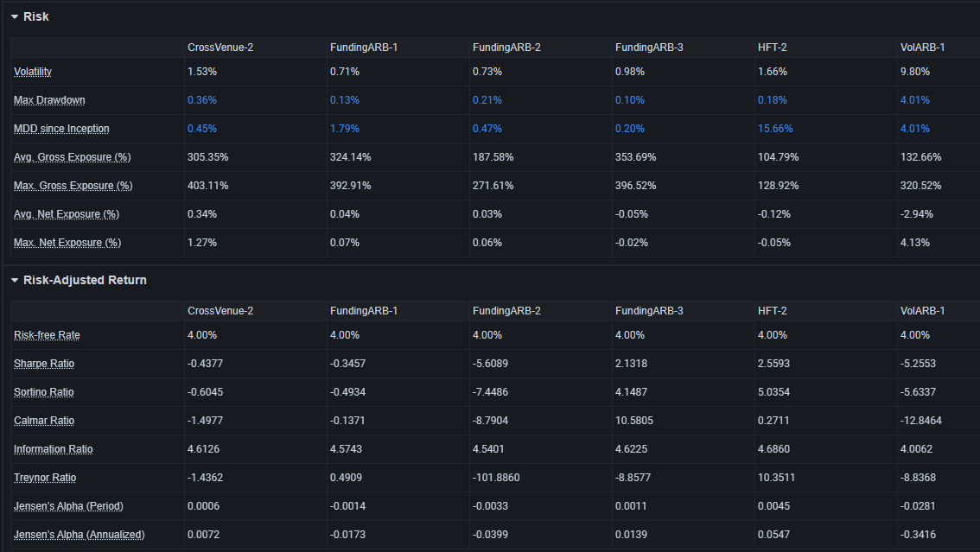Select HFT-2 Sortino Ratio 5.0354
The width and height of the screenshot is (980, 552).
[x=773, y=392]
